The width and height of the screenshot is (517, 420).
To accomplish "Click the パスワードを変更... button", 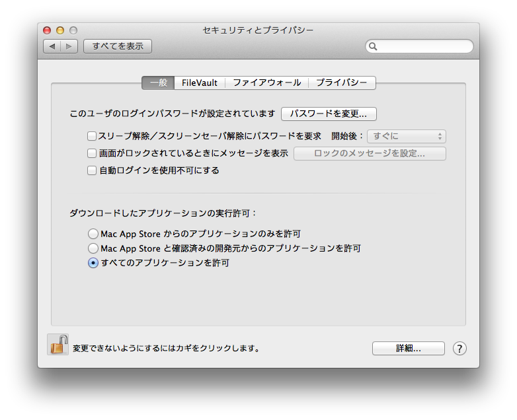I will pos(329,114).
